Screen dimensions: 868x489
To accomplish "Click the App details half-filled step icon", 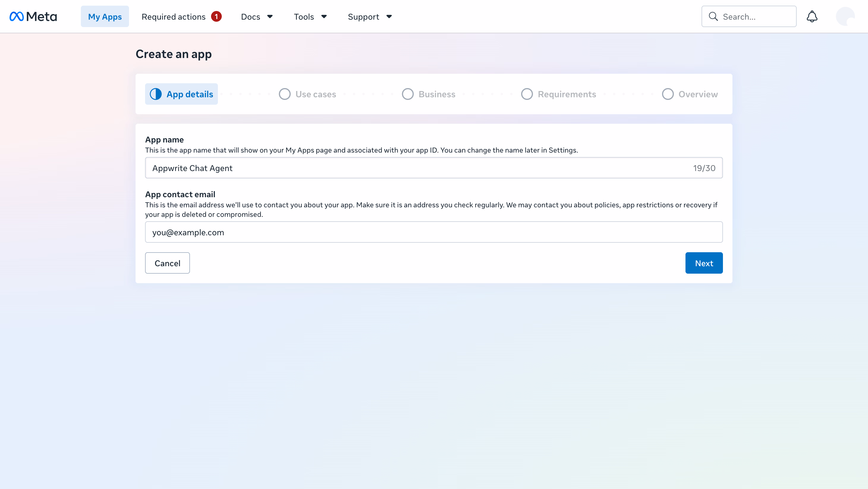I will coord(156,94).
